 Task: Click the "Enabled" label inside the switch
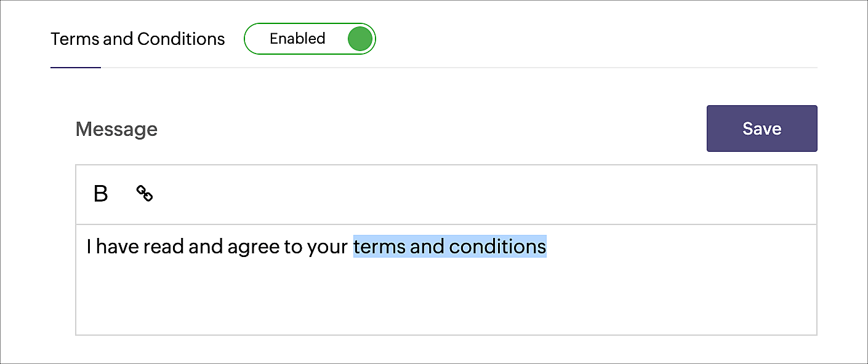(x=297, y=39)
